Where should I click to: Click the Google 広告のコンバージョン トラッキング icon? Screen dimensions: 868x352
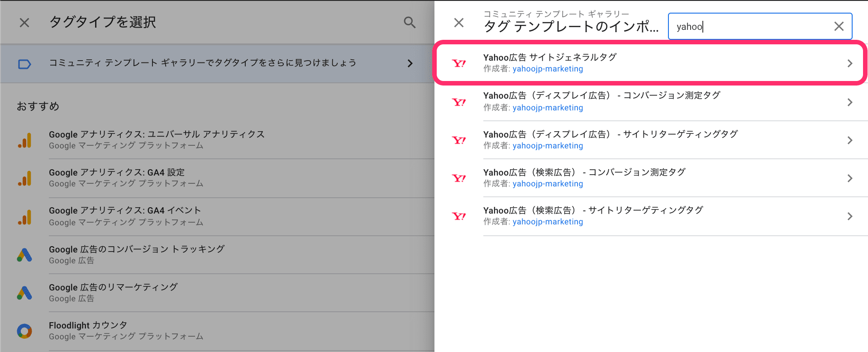tap(24, 255)
